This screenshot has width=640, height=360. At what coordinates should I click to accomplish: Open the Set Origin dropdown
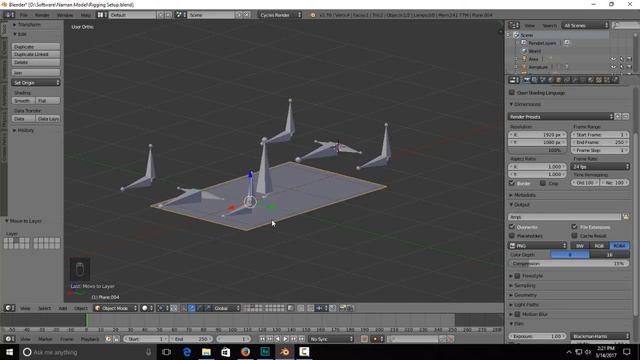click(36, 83)
